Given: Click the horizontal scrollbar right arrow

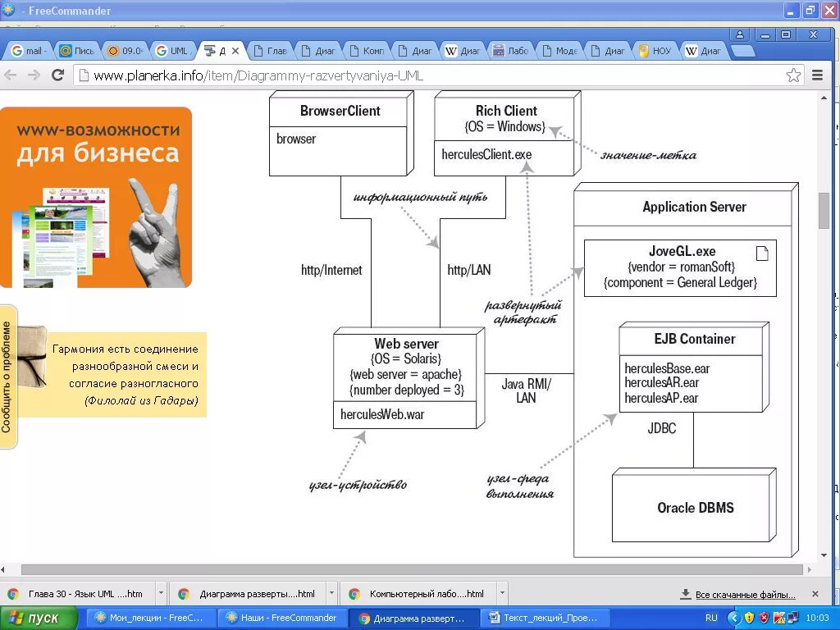Looking at the screenshot, I should tap(810, 569).
